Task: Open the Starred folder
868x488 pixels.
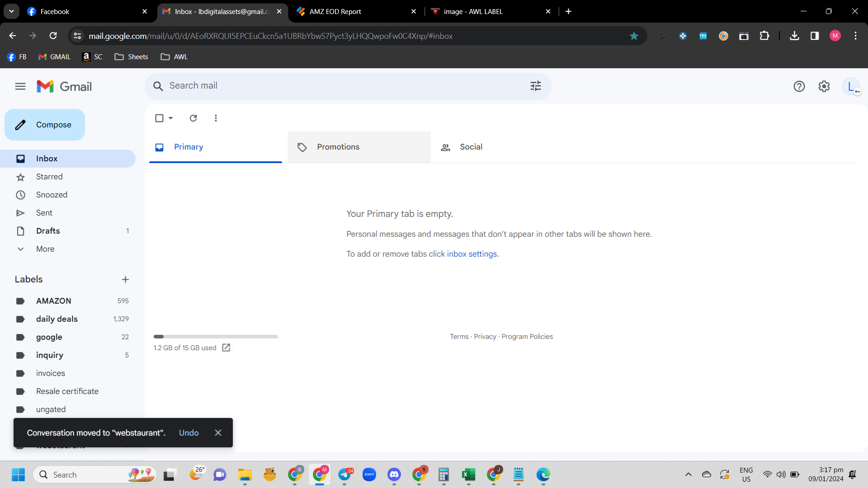Action: click(x=68, y=177)
